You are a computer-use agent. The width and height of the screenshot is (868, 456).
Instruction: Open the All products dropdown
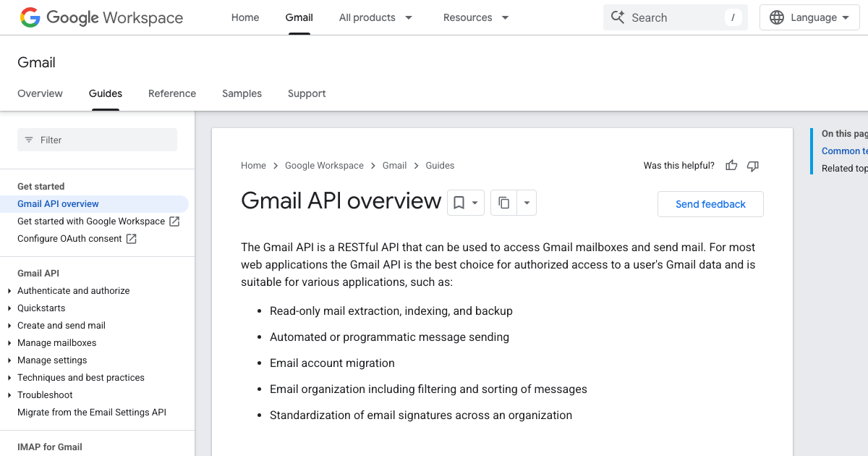coord(376,17)
